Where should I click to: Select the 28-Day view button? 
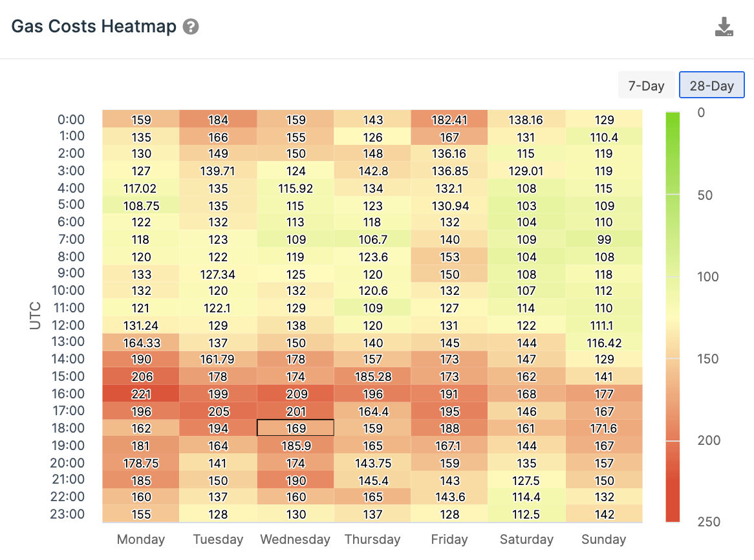click(712, 85)
